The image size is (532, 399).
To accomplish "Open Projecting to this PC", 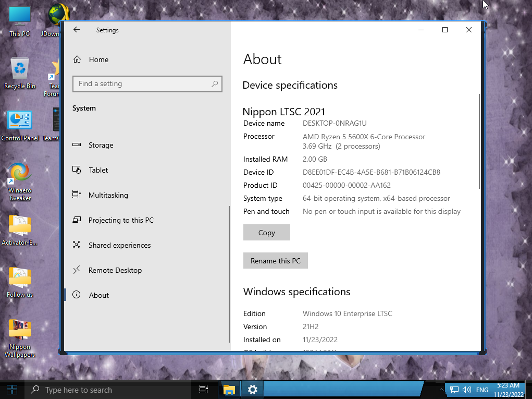I will 120,220.
